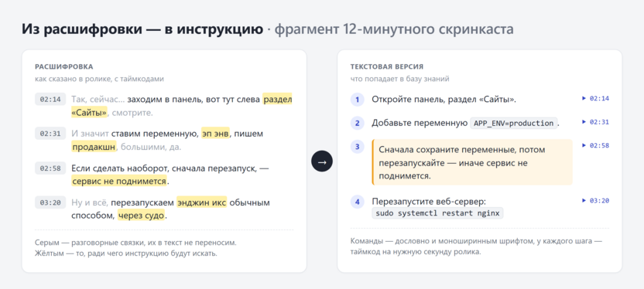This screenshot has width=644, height=289.
Task: Click highlighted phrase «энджин икс»
Action: pos(202,203)
